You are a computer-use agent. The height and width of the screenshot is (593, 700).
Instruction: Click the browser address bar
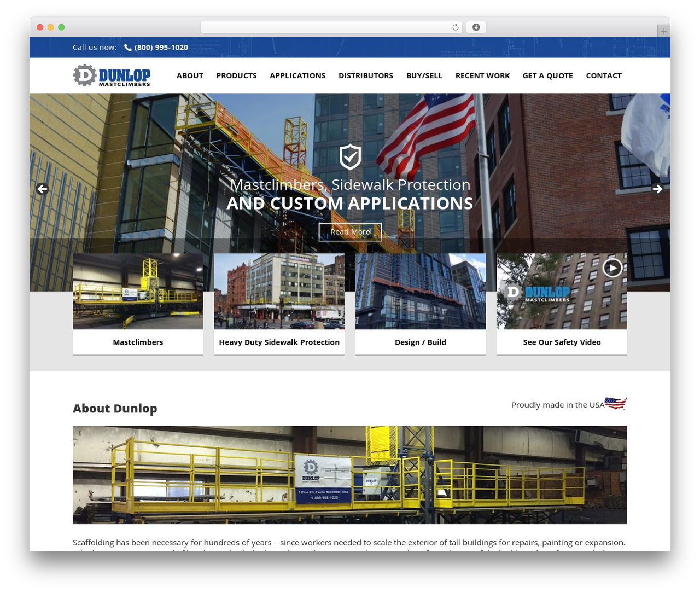331,27
